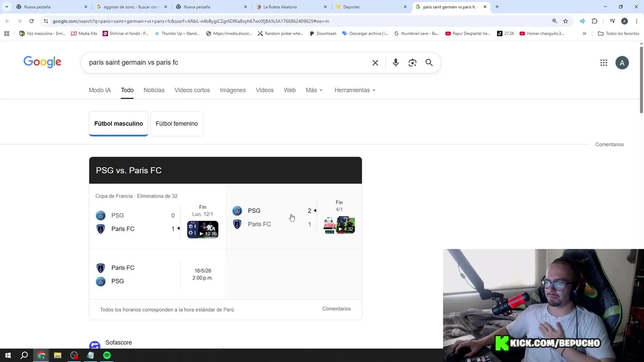Start voice search with the microphone icon

point(395,63)
